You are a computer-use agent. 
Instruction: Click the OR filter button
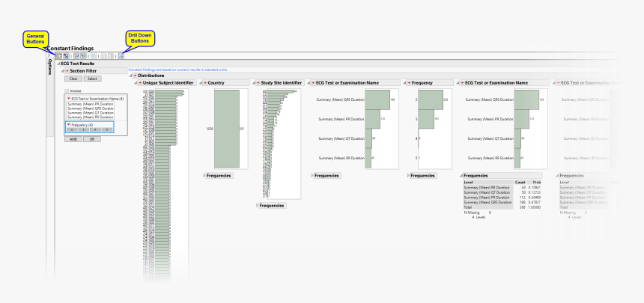[92, 139]
